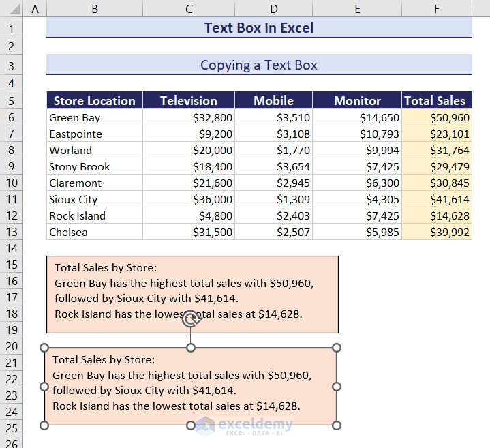The width and height of the screenshot is (490, 448).
Task: Click the top-left sizing handle of the selected text box
Action: click(x=44, y=348)
